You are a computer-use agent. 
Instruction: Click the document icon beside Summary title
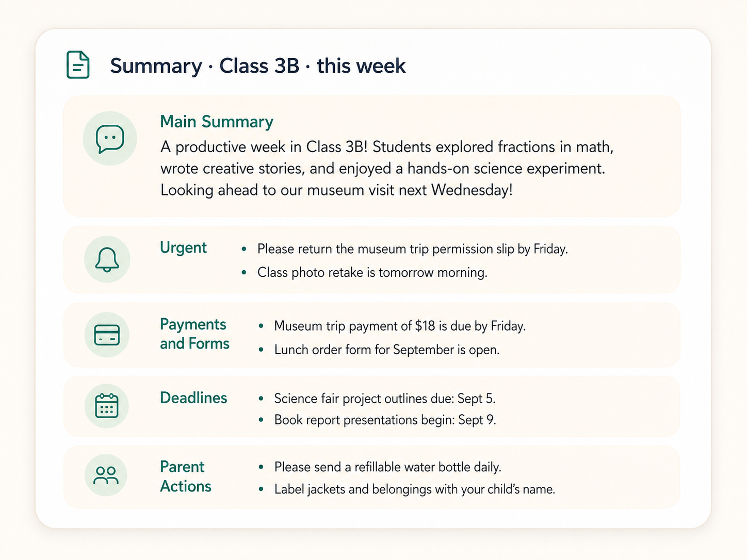(78, 65)
